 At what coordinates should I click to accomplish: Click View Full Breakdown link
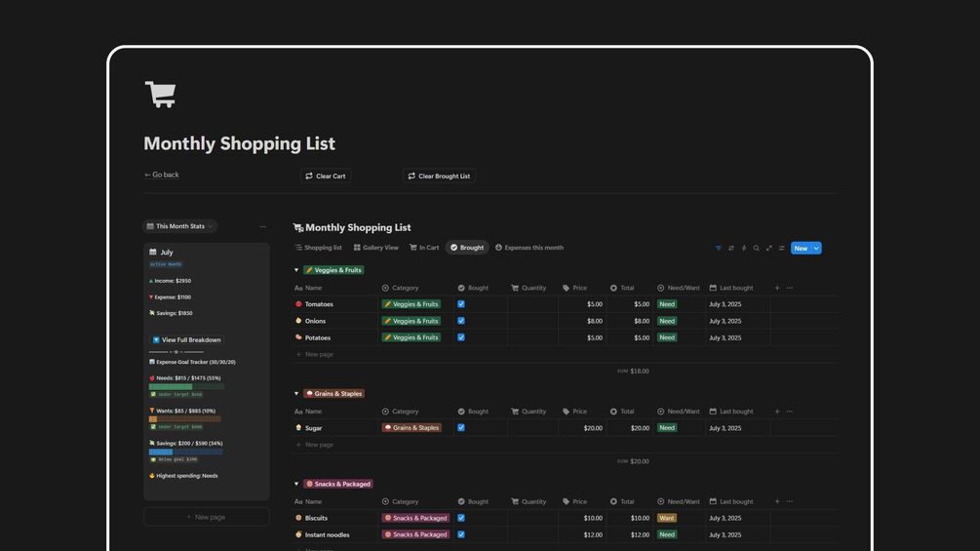[187, 339]
